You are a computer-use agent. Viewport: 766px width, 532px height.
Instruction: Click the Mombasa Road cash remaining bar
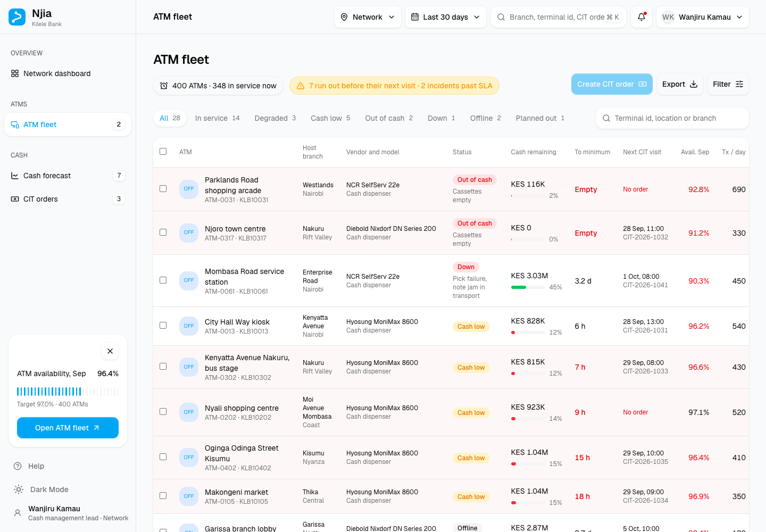click(x=528, y=287)
